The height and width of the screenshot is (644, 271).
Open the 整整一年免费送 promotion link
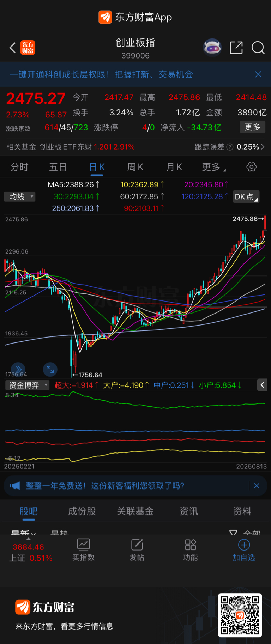pyautogui.click(x=105, y=486)
